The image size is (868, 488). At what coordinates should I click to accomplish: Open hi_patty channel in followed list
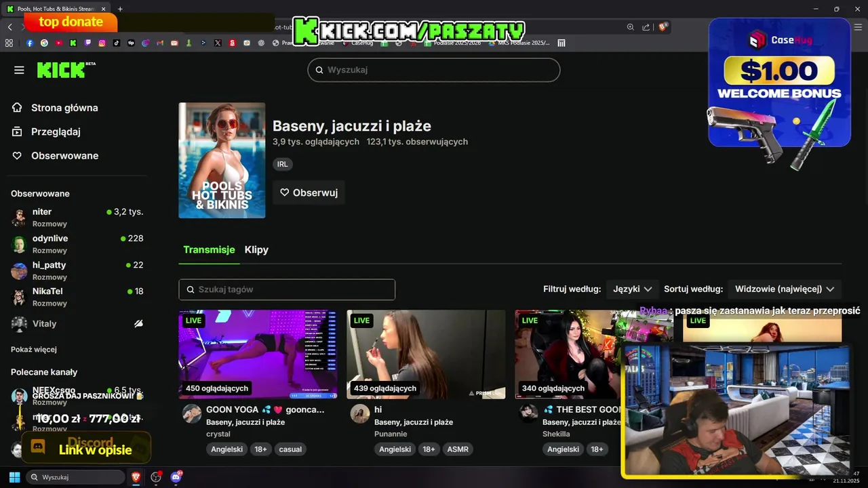pyautogui.click(x=77, y=270)
